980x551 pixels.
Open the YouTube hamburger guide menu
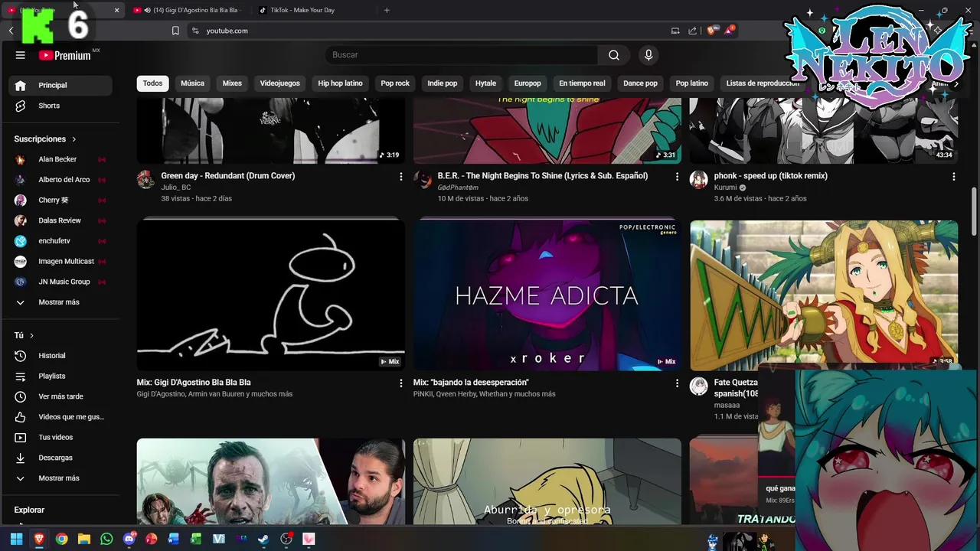21,55
